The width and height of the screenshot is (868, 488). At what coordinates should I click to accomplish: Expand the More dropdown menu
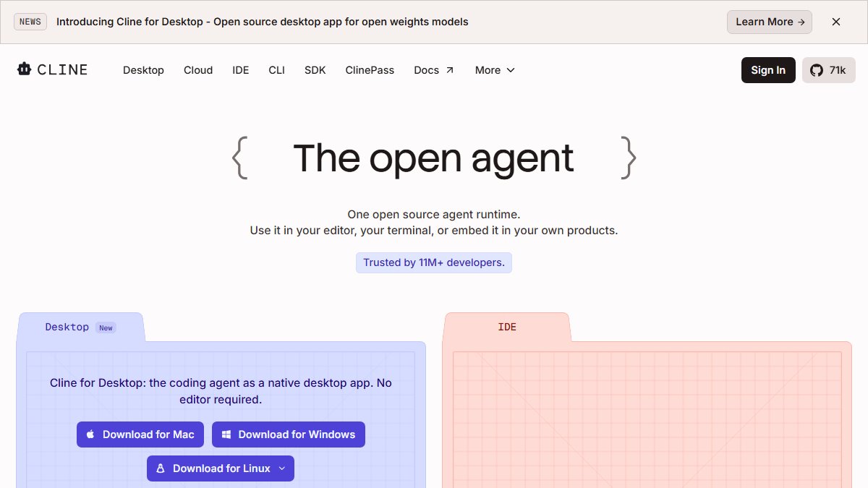click(495, 70)
